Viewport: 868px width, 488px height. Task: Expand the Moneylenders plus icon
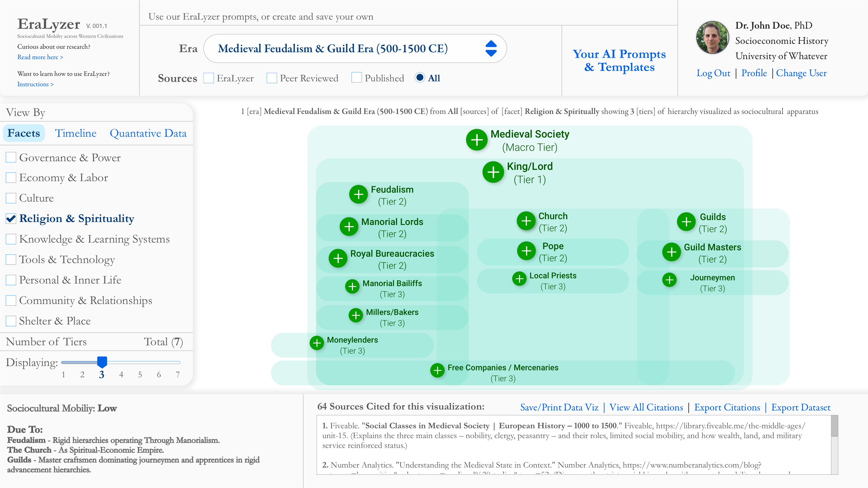click(316, 343)
